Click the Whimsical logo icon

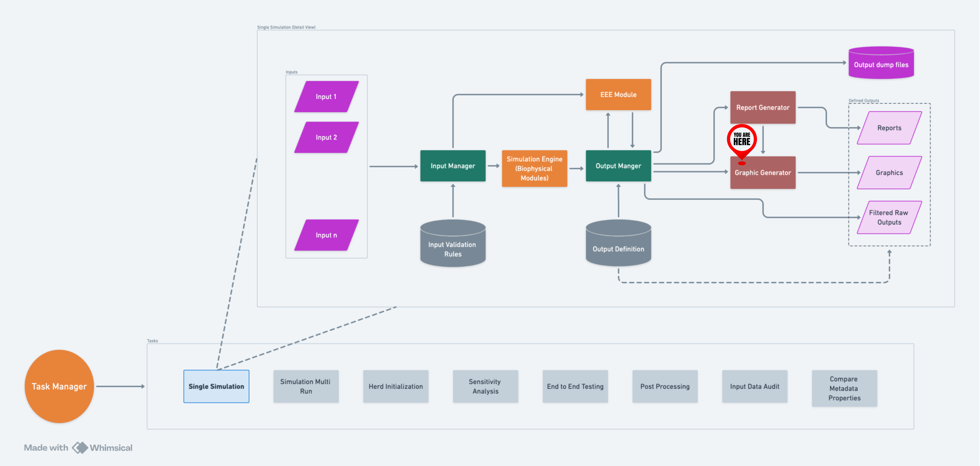coord(80,448)
